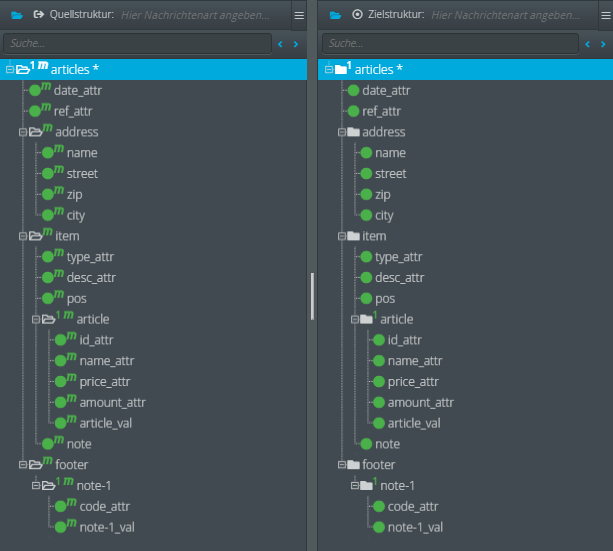Click target note-1_val green field icon
Viewport: 613px width, 551px height.
379,527
